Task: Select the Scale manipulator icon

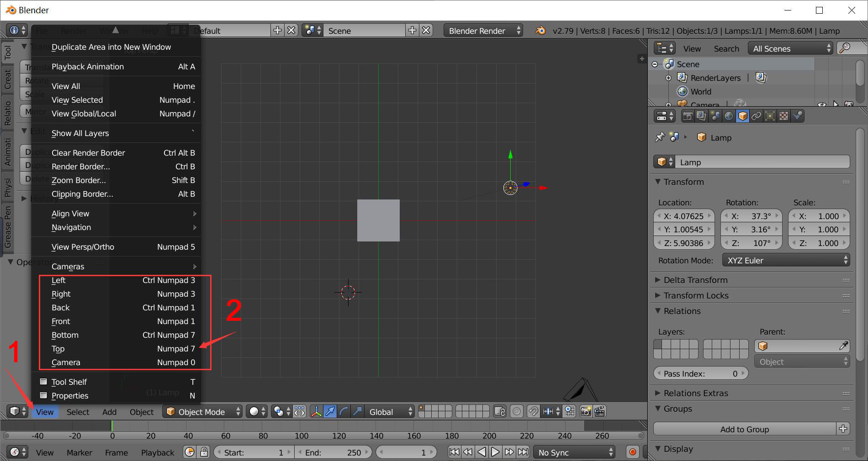Action: pyautogui.click(x=357, y=412)
